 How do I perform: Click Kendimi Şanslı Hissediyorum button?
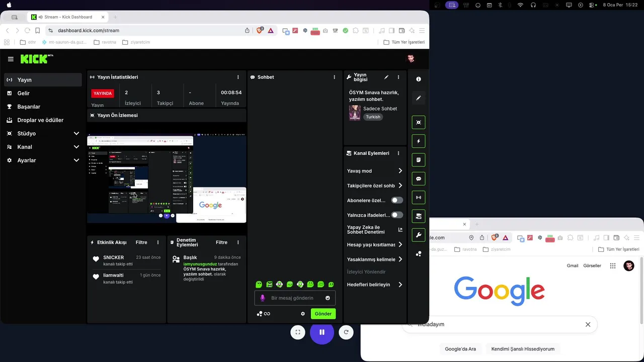pos(523,349)
